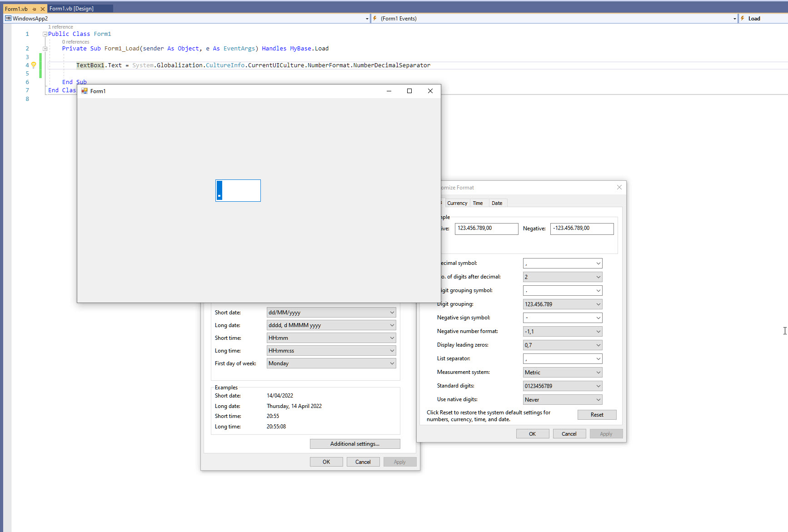
Task: Click the Form1 window app icon
Action: [x=84, y=91]
